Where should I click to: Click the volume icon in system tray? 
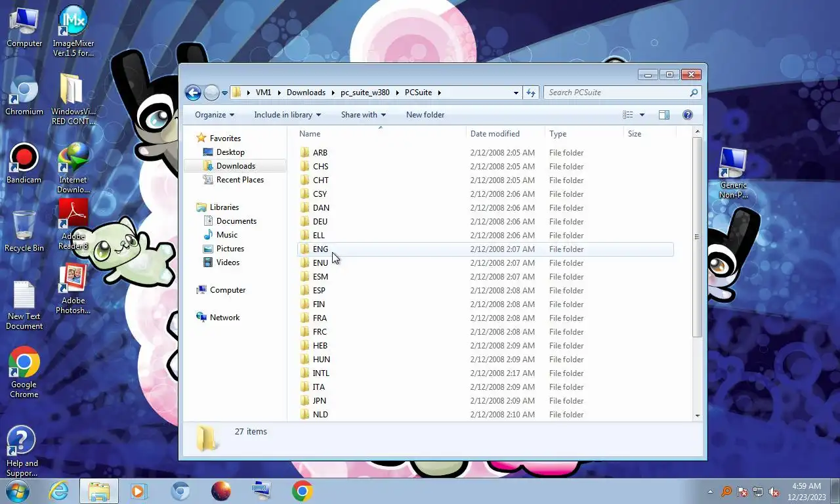pyautogui.click(x=774, y=492)
